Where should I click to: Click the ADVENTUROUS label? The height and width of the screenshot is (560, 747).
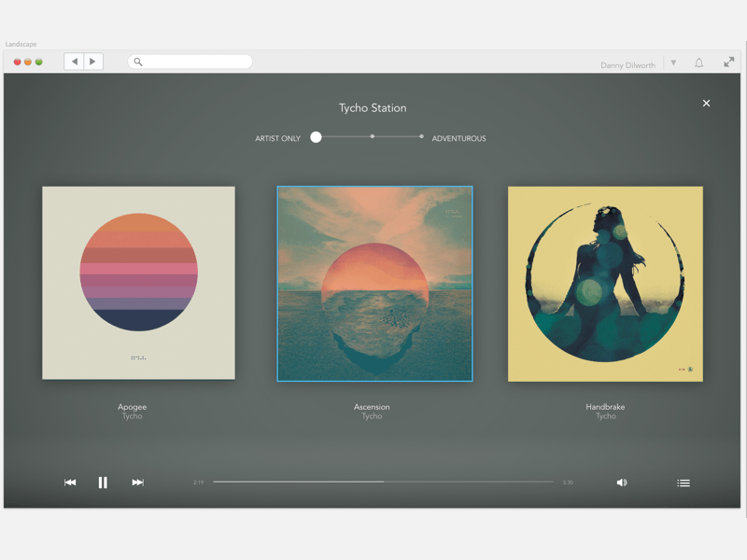point(458,138)
